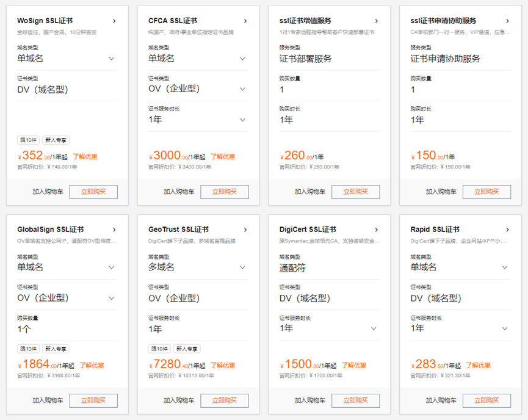The height and width of the screenshot is (420, 528).
Task: Open the arrow icon next to ssl证书申请协助服务
Action: point(507,21)
